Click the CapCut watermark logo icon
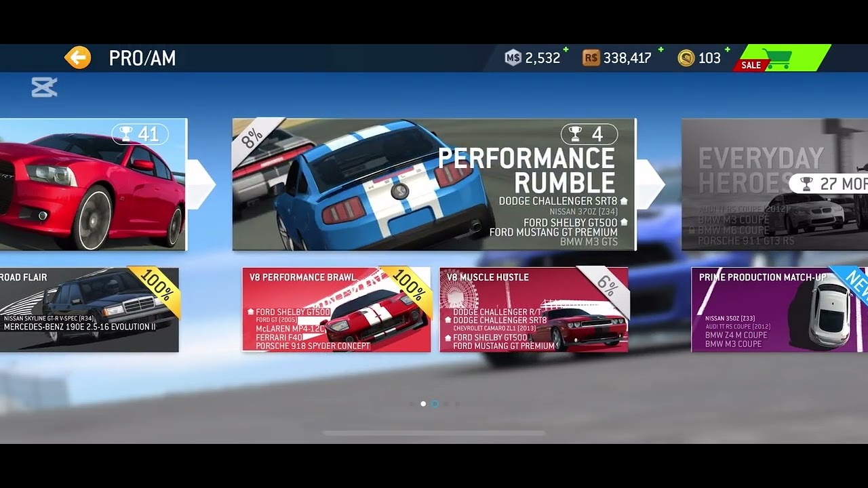The height and width of the screenshot is (488, 868). [44, 87]
